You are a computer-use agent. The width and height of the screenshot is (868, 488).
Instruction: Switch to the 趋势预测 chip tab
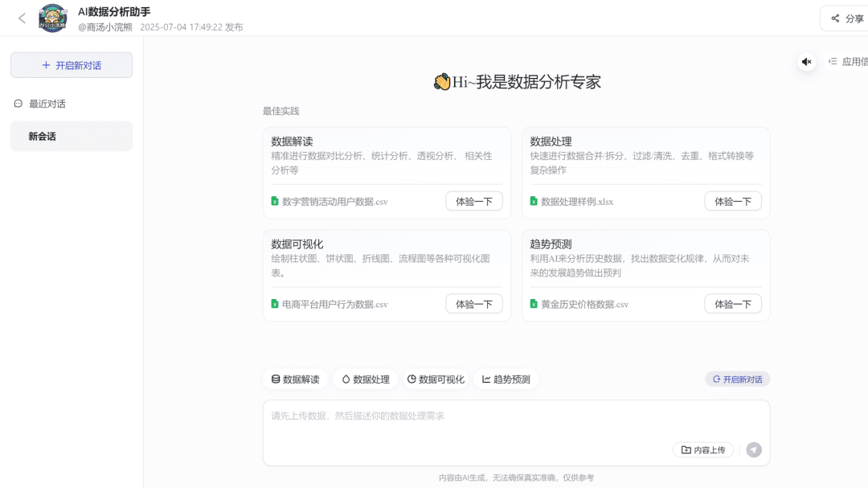pyautogui.click(x=506, y=379)
